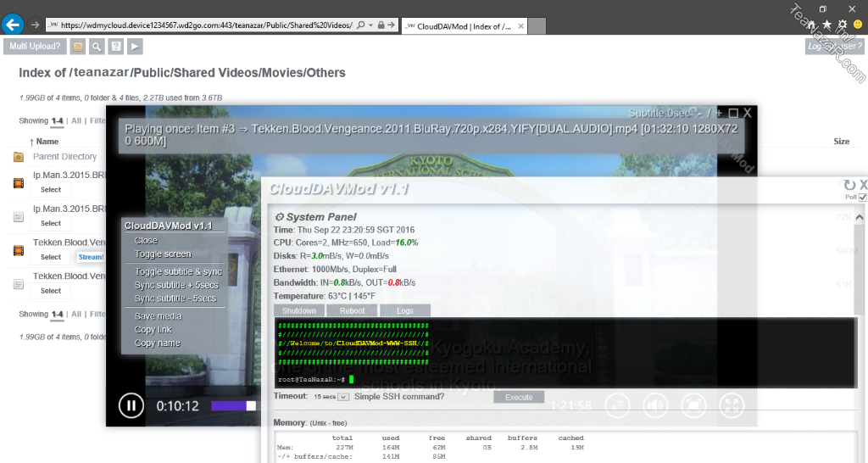Click the magnifier search toolbar icon

(97, 47)
